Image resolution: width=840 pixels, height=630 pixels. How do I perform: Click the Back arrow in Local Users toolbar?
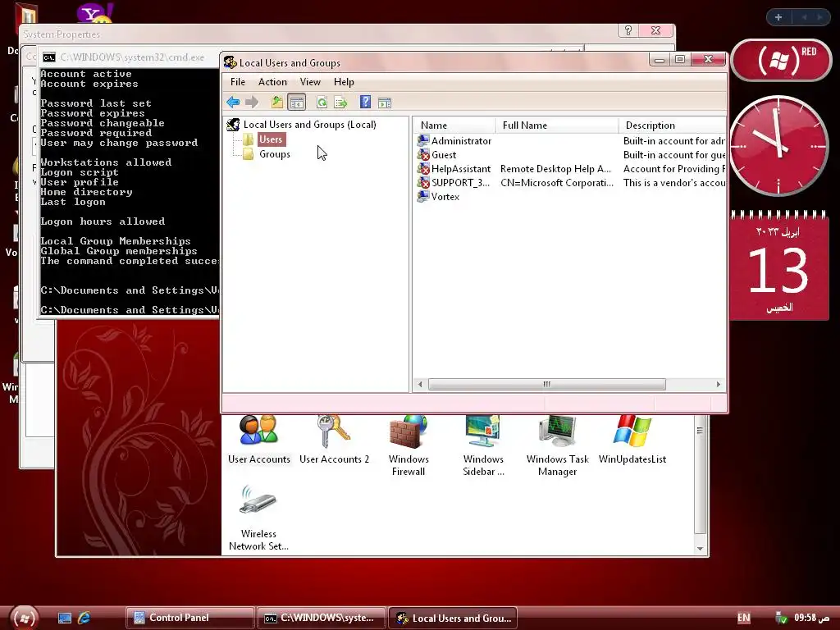tap(233, 102)
